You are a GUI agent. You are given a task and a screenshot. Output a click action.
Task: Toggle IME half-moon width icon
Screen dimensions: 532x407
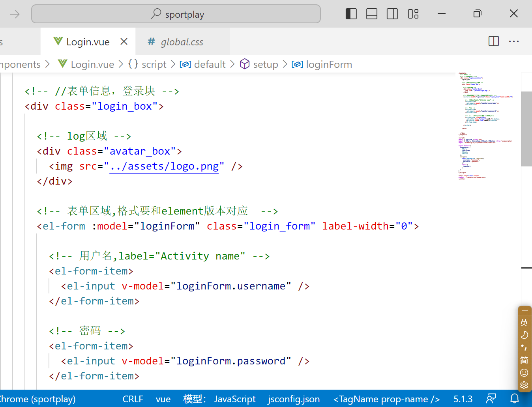pos(524,335)
